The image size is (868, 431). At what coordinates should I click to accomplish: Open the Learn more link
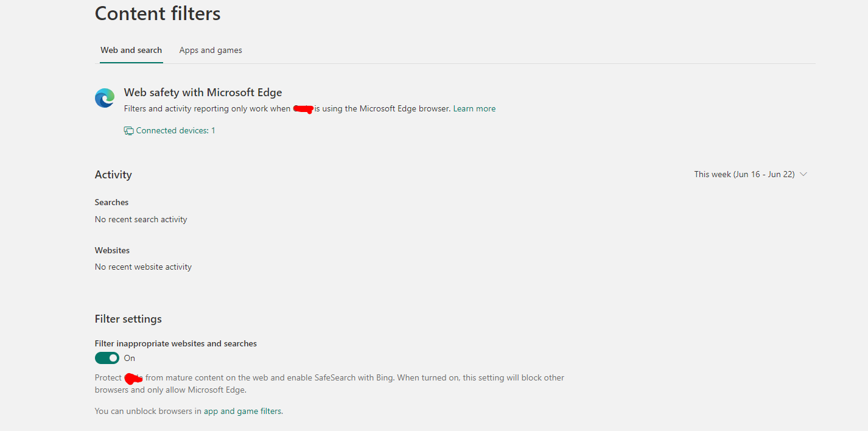474,109
